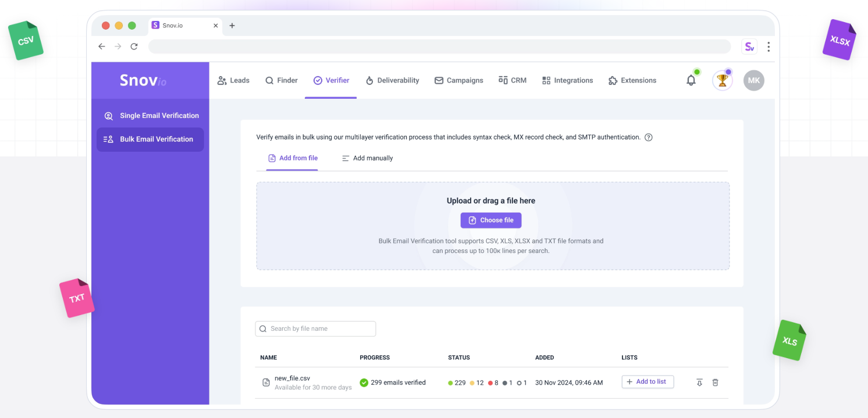
Task: Download results for new_file.csv
Action: point(699,383)
